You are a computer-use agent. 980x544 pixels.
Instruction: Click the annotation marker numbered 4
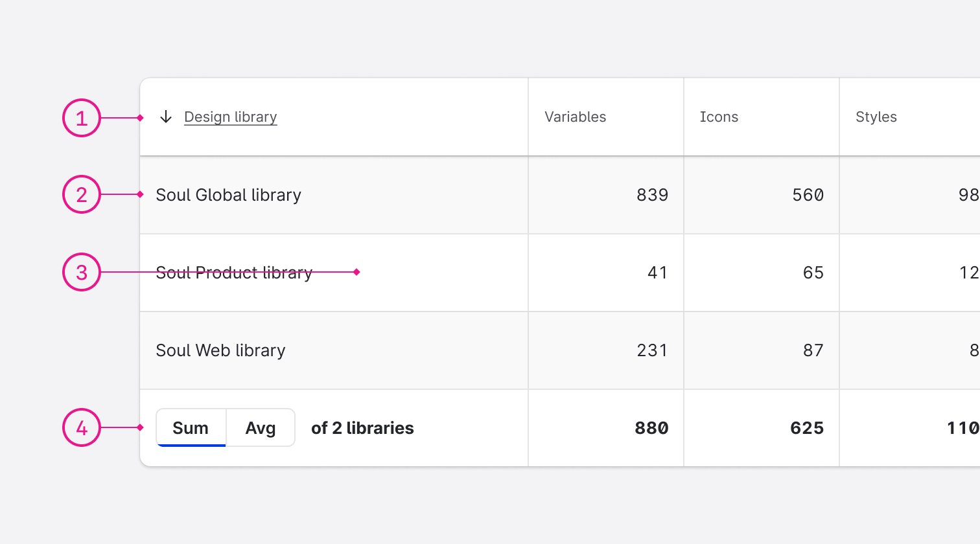(x=81, y=427)
